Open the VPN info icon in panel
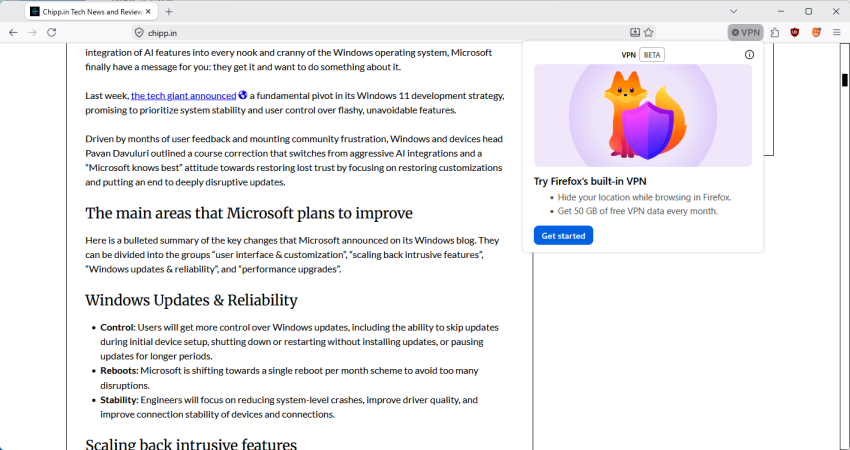This screenshot has width=850, height=450. pyautogui.click(x=749, y=55)
